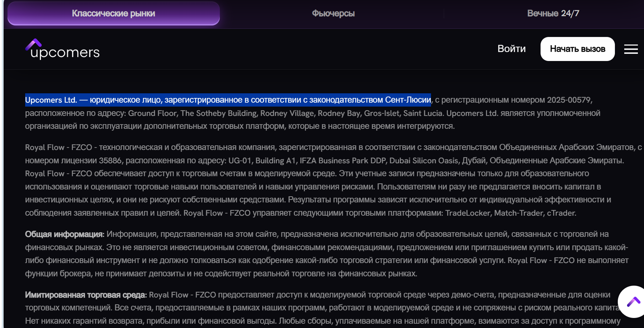Switch to the Фьючерсы tab
Image resolution: width=644 pixels, height=328 pixels.
coord(333,13)
